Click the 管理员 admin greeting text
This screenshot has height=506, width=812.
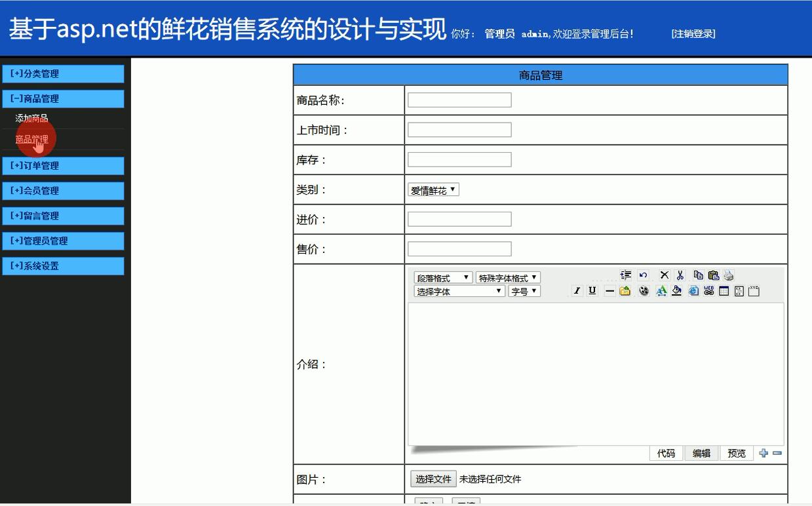pos(516,33)
